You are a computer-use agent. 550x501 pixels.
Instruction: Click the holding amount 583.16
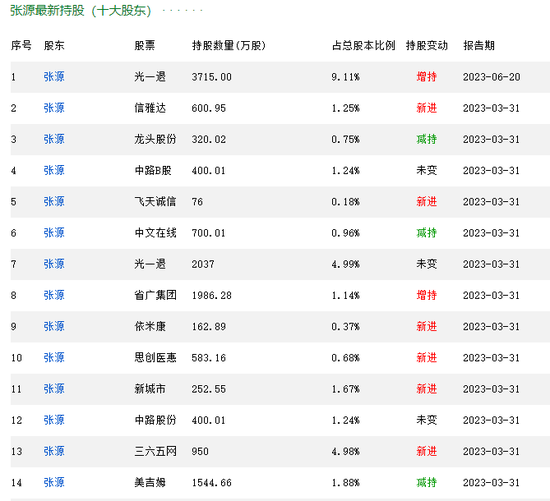(x=209, y=358)
